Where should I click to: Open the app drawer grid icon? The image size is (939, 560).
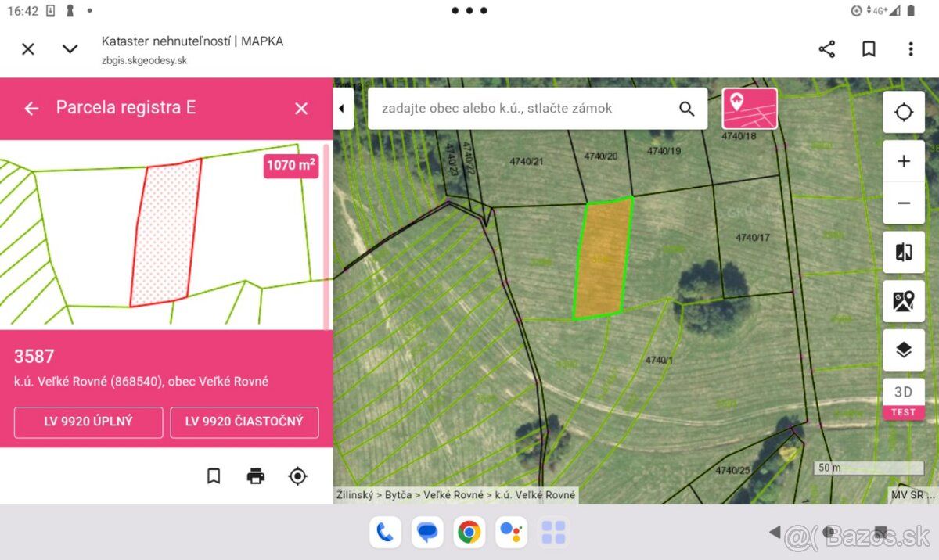(553, 533)
